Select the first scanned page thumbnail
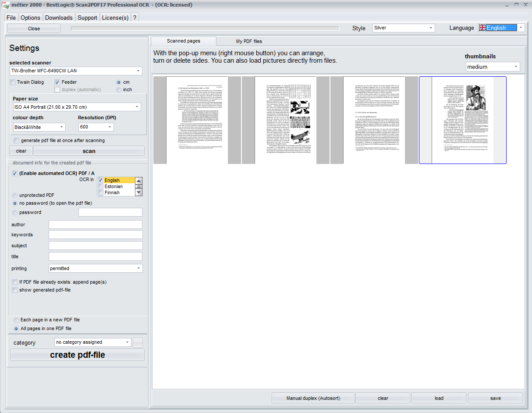The width and height of the screenshot is (532, 413). click(197, 120)
